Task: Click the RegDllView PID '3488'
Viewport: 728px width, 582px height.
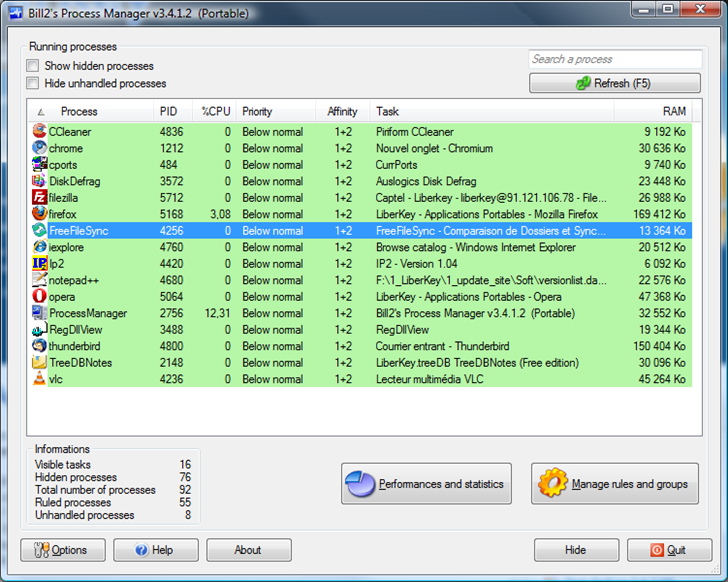Action: point(171,330)
